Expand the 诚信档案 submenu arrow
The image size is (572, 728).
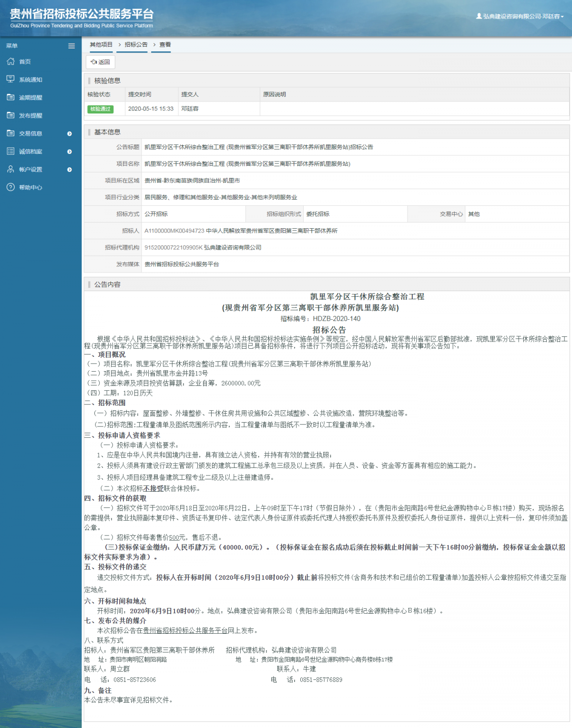(70, 152)
